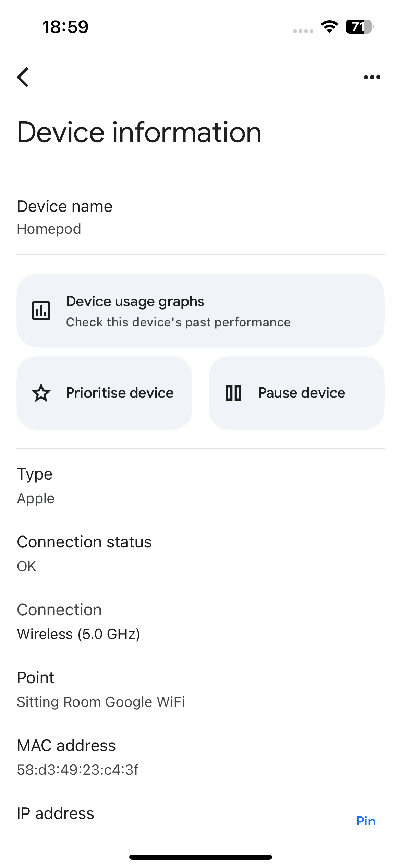Image resolution: width=401 pixels, height=868 pixels.
Task: Tap the Device information heading
Action: coord(139,132)
